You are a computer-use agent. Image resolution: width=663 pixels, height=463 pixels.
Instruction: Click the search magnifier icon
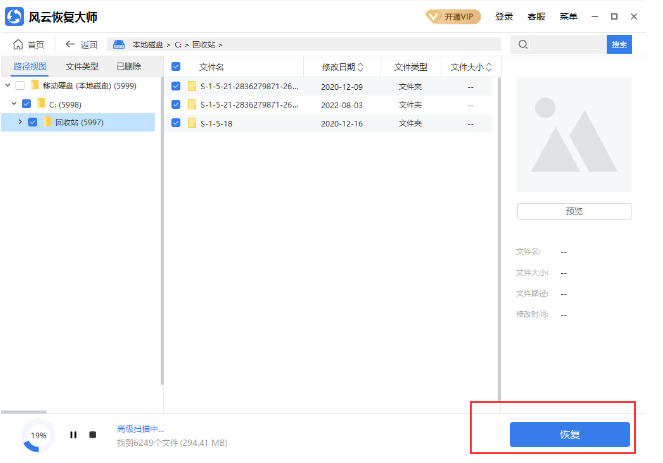click(523, 45)
